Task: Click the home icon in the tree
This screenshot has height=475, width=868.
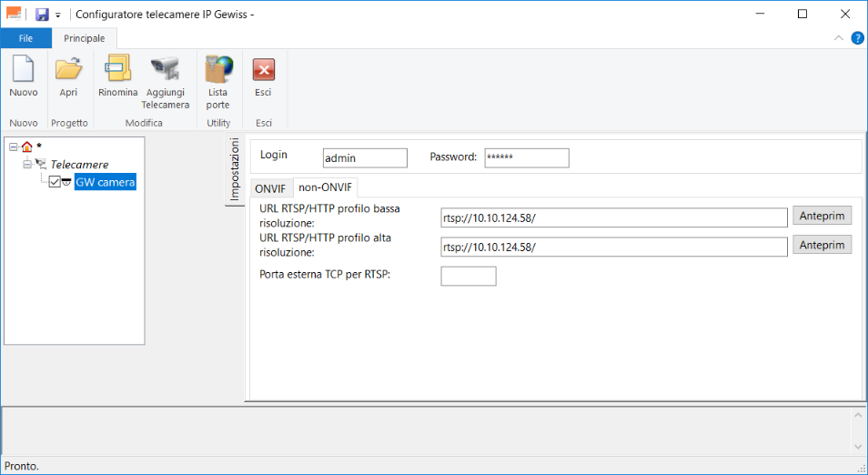Action: [27, 147]
